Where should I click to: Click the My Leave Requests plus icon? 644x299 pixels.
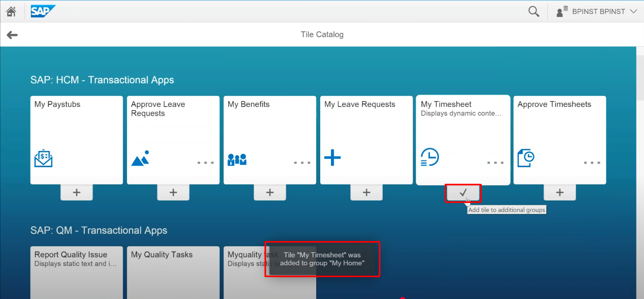(333, 158)
